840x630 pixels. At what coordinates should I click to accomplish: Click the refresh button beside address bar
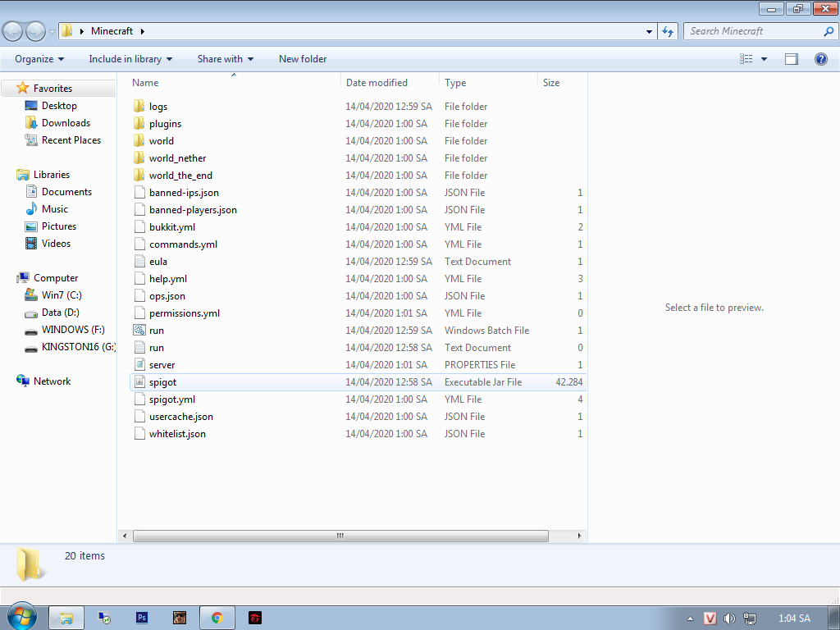pyautogui.click(x=668, y=31)
